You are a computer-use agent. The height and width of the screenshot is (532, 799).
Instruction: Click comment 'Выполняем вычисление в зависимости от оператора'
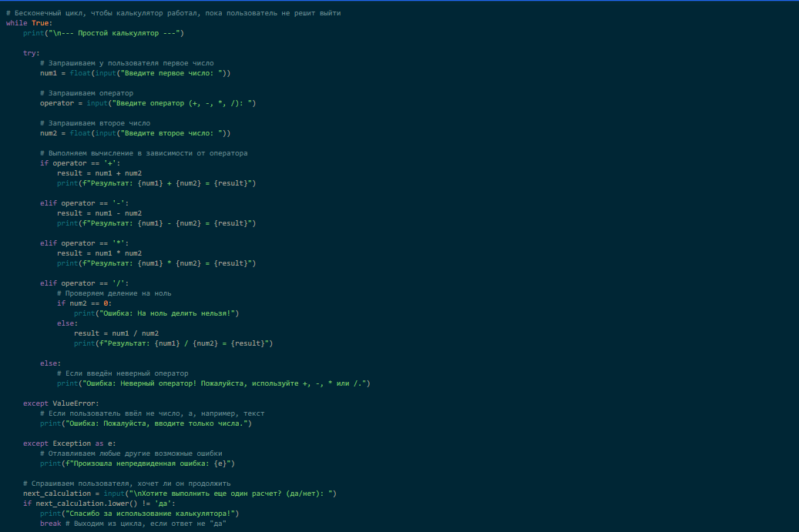(x=144, y=153)
